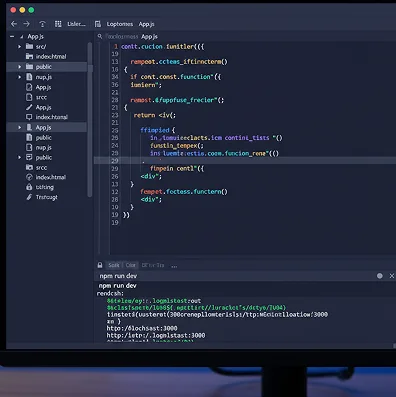Open the public file with document icon
Screen dimensions: 396x397
click(x=44, y=137)
